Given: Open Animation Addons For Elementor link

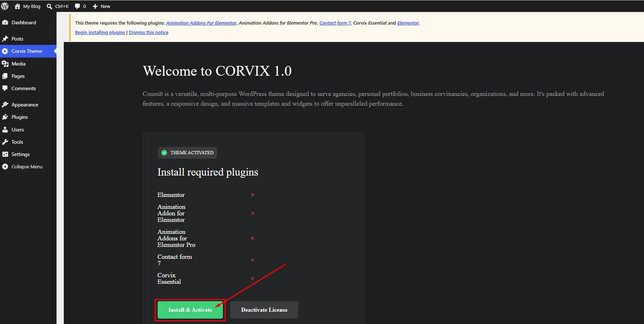Looking at the screenshot, I should [x=201, y=23].
